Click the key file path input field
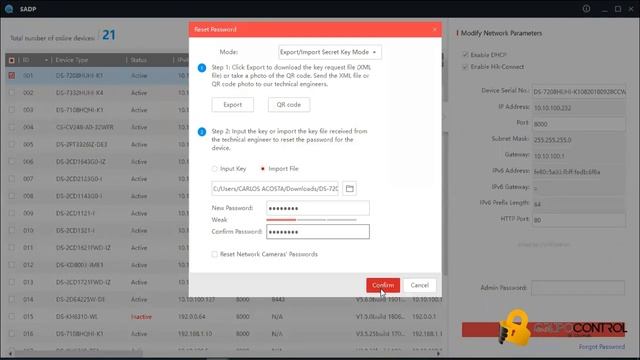The height and width of the screenshot is (360, 640). pos(275,189)
